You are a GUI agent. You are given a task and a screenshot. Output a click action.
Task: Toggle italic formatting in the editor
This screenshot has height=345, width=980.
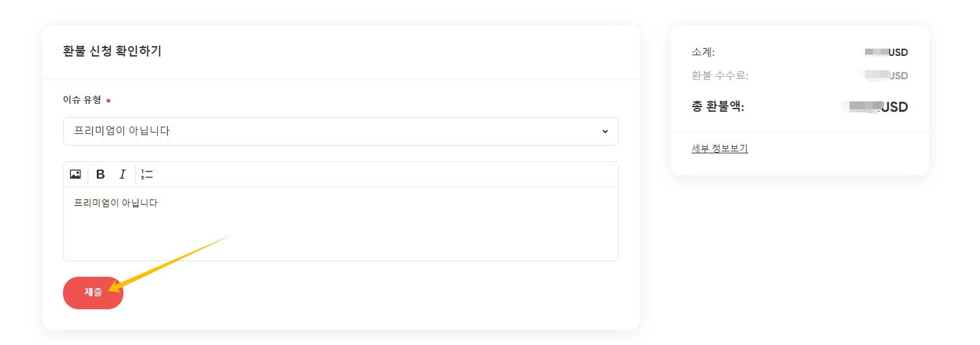coord(122,174)
